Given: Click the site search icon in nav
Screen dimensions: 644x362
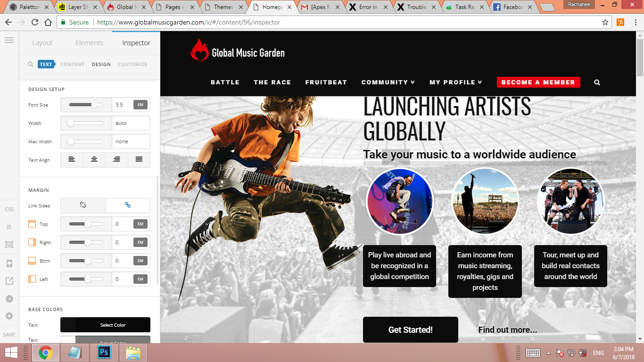Looking at the screenshot, I should pos(597,82).
